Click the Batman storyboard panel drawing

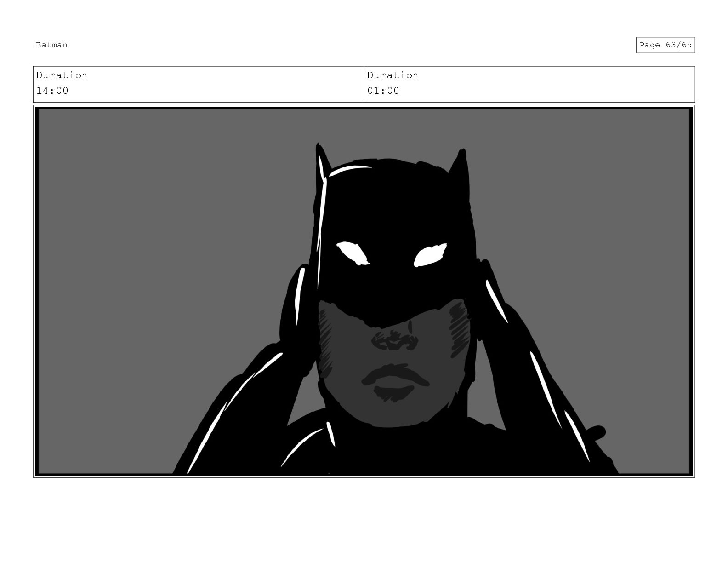[364, 291]
